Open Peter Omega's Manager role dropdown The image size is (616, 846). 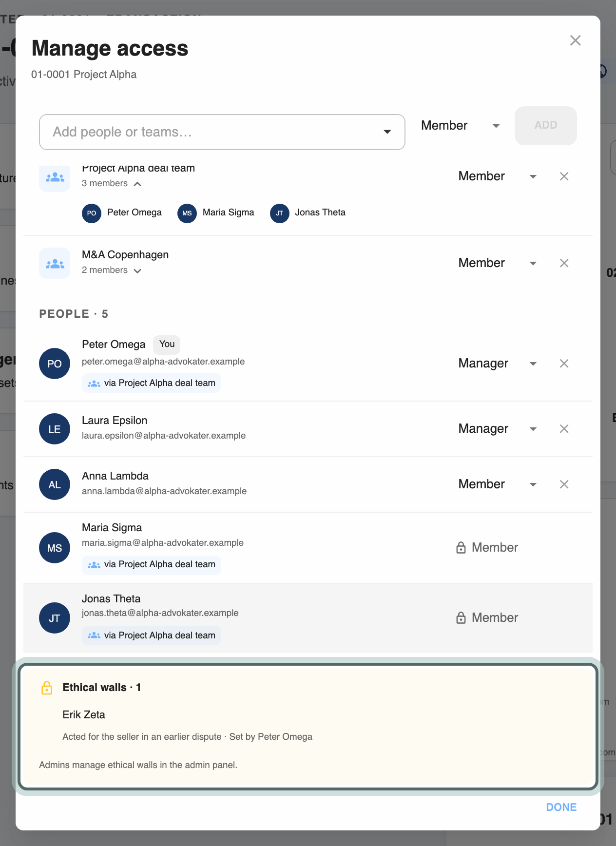coord(497,364)
